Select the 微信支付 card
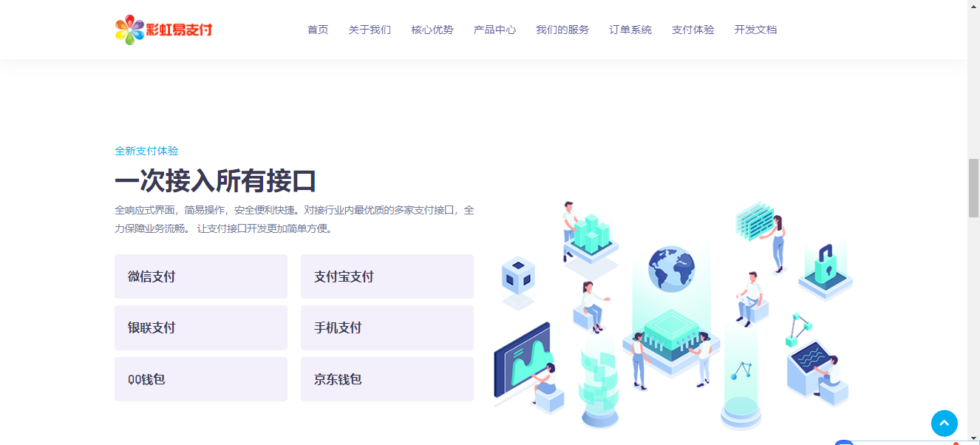This screenshot has height=445, width=980. (201, 276)
